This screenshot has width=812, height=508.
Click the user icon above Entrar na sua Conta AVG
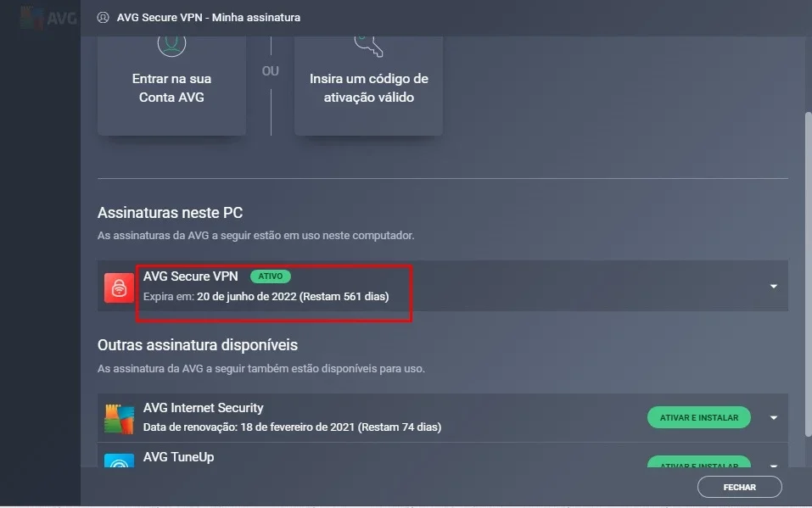171,45
